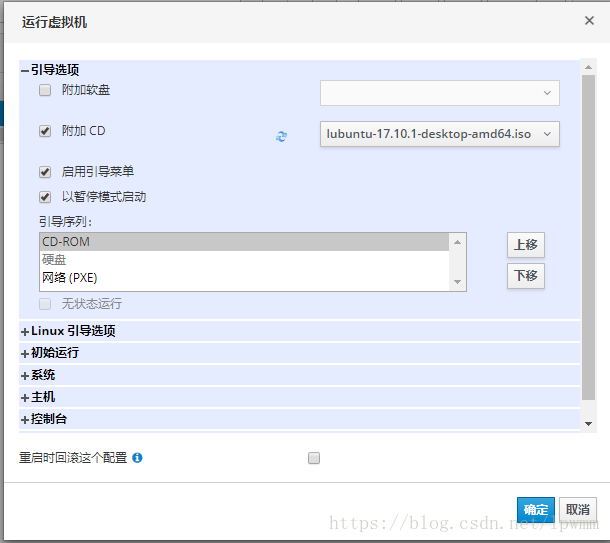Click the 下移 button
This screenshot has height=543, width=610.
[x=526, y=276]
